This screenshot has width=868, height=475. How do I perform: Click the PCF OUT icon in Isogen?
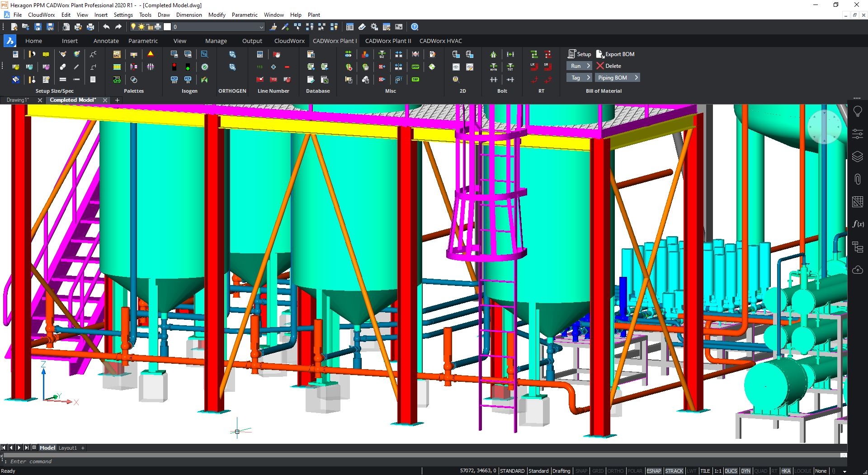[174, 80]
